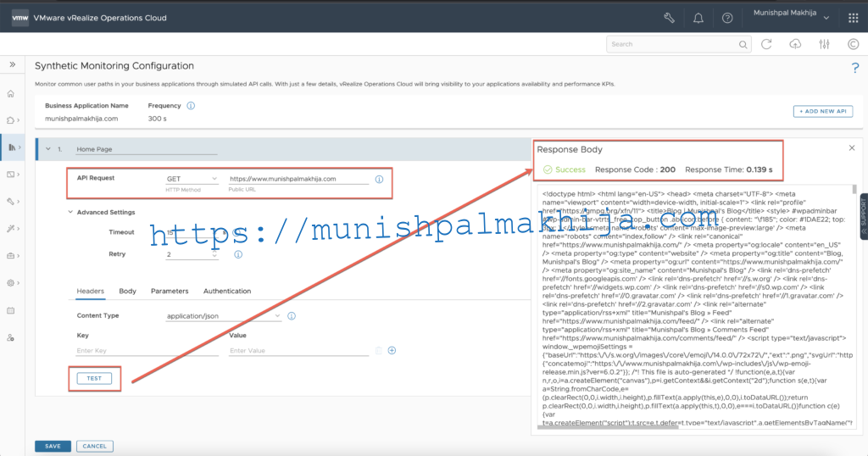Viewport: 868px width, 456px height.
Task: Click the top search field
Action: pos(679,44)
